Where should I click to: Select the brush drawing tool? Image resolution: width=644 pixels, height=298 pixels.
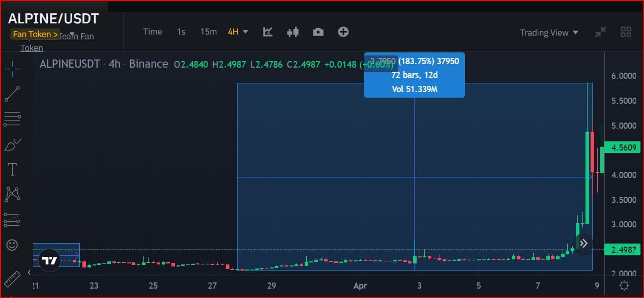pyautogui.click(x=12, y=145)
